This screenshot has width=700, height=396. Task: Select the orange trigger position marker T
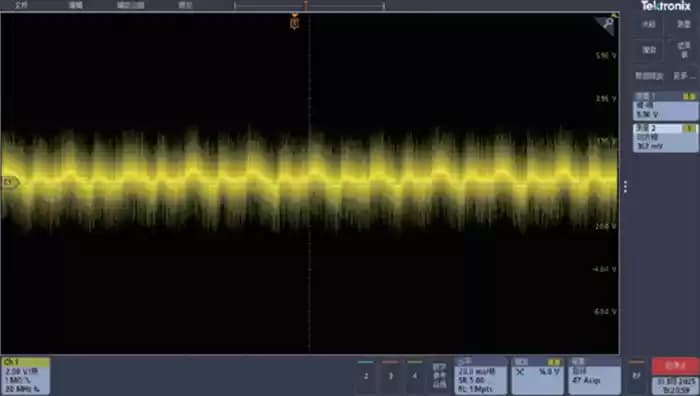pos(295,22)
